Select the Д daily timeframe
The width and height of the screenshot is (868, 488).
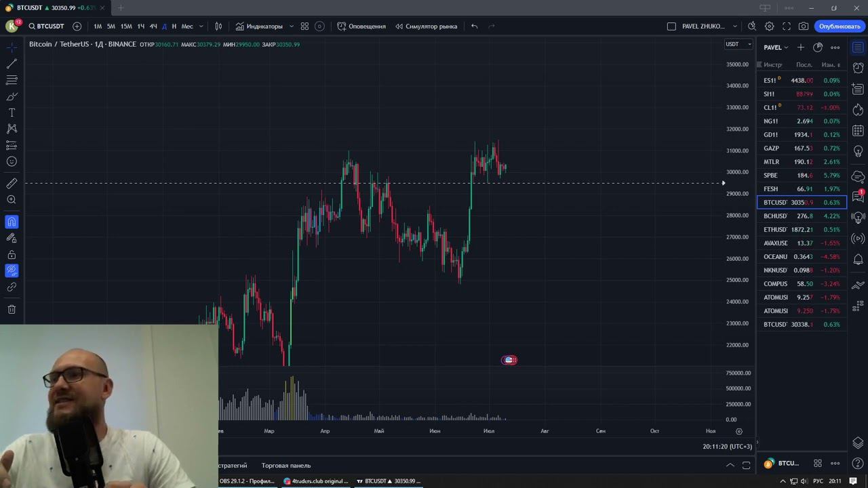coord(164,26)
